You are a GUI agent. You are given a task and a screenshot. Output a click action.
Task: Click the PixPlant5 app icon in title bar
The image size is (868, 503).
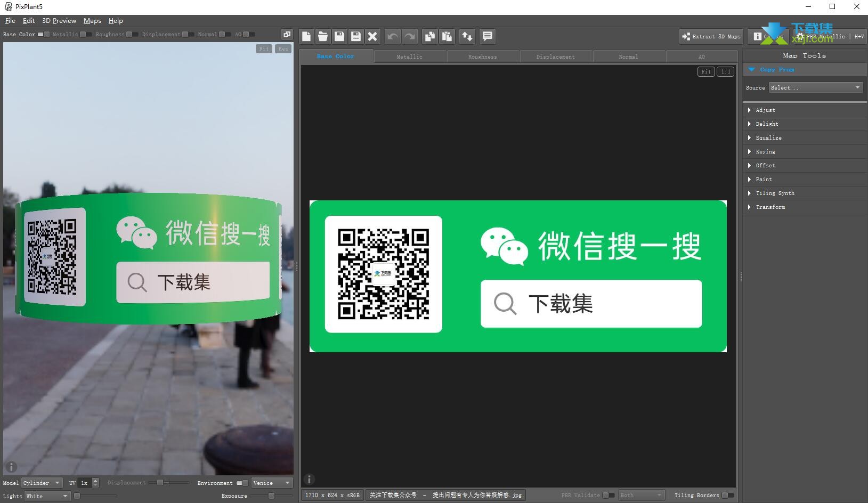click(x=8, y=6)
